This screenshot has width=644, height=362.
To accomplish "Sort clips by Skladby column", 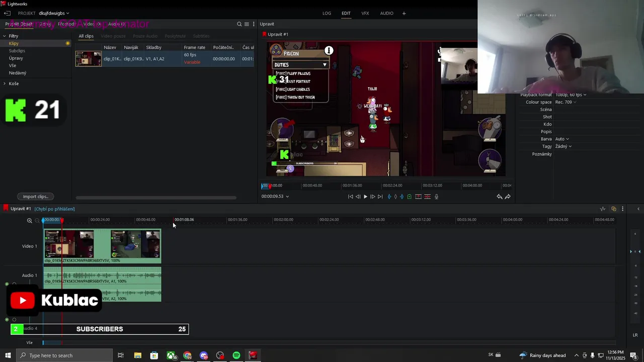I will pos(153,47).
